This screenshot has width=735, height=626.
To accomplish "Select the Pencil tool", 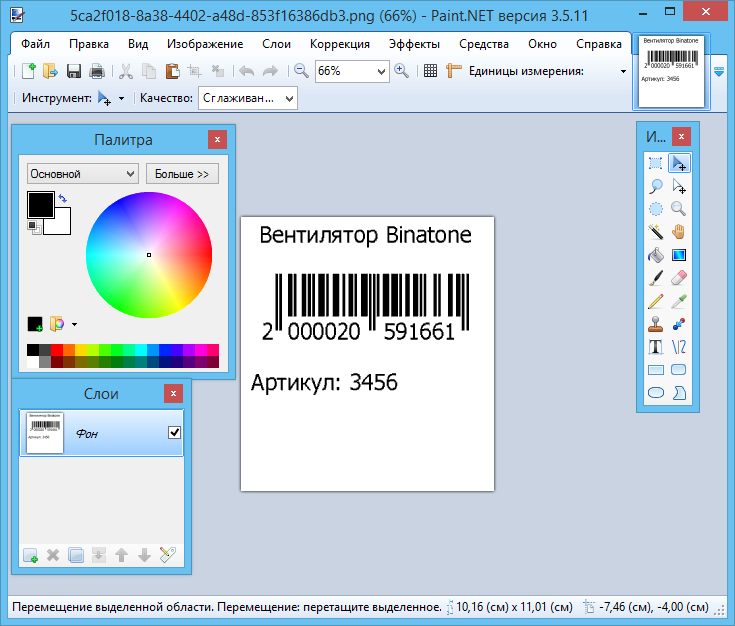I will point(655,301).
